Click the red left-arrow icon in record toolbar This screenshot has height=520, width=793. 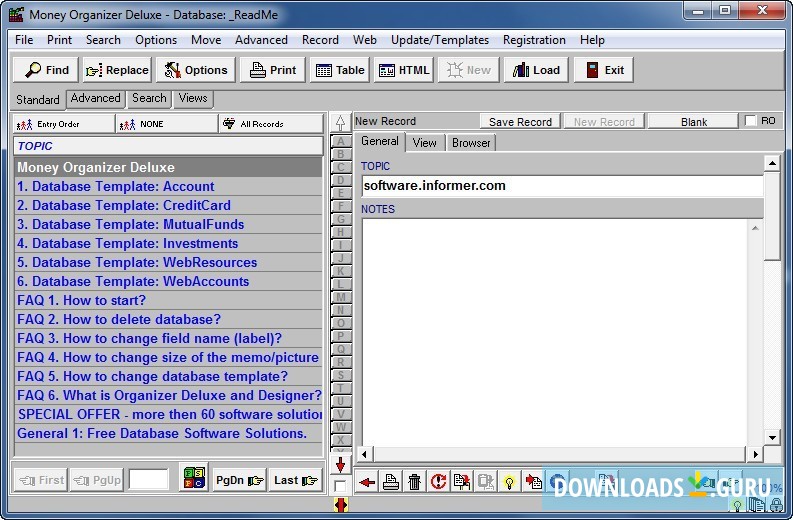367,482
